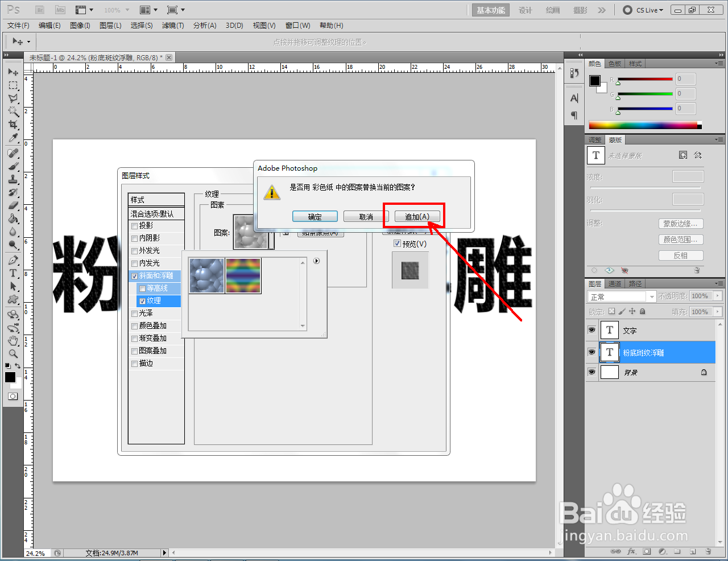Select the Path Selection tool
The height and width of the screenshot is (561, 728).
(13, 286)
